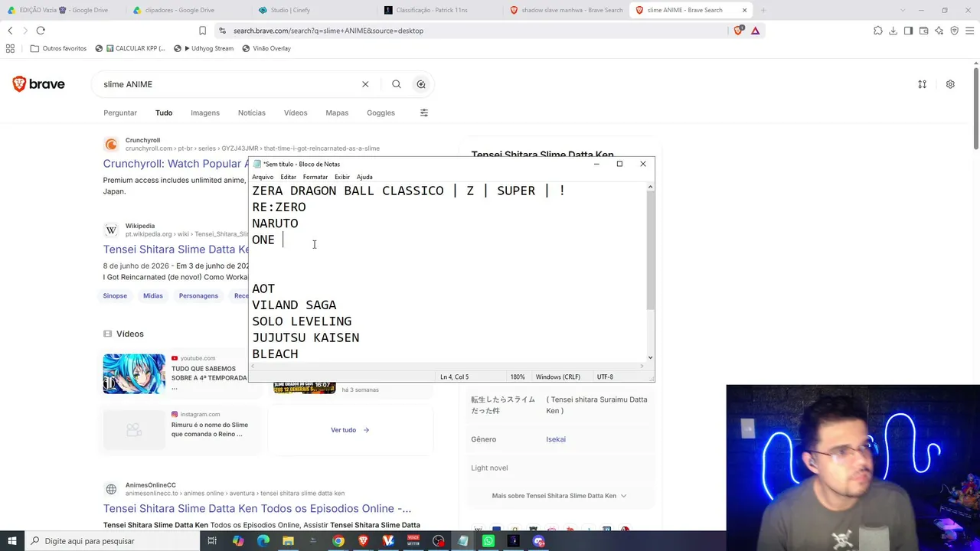Open the Personagens Wikipedia sublink

(198, 295)
